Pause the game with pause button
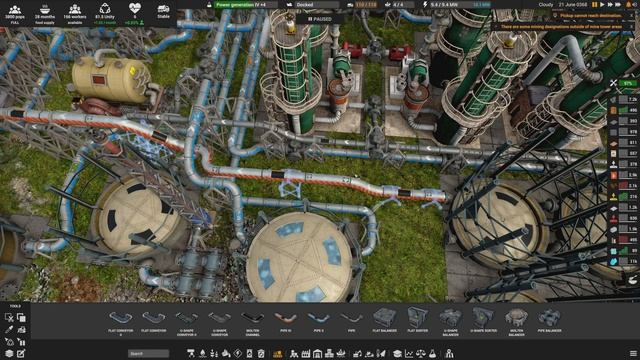640x360 pixels. click(594, 5)
